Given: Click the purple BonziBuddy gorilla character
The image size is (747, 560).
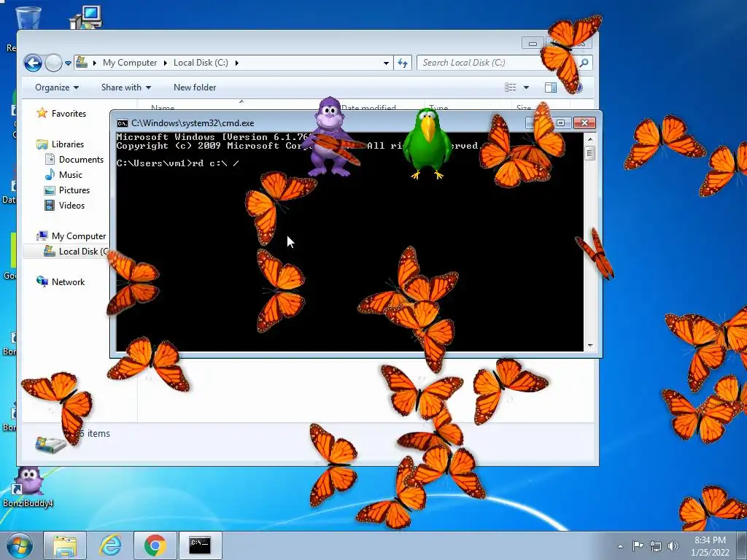Looking at the screenshot, I should tap(330, 137).
